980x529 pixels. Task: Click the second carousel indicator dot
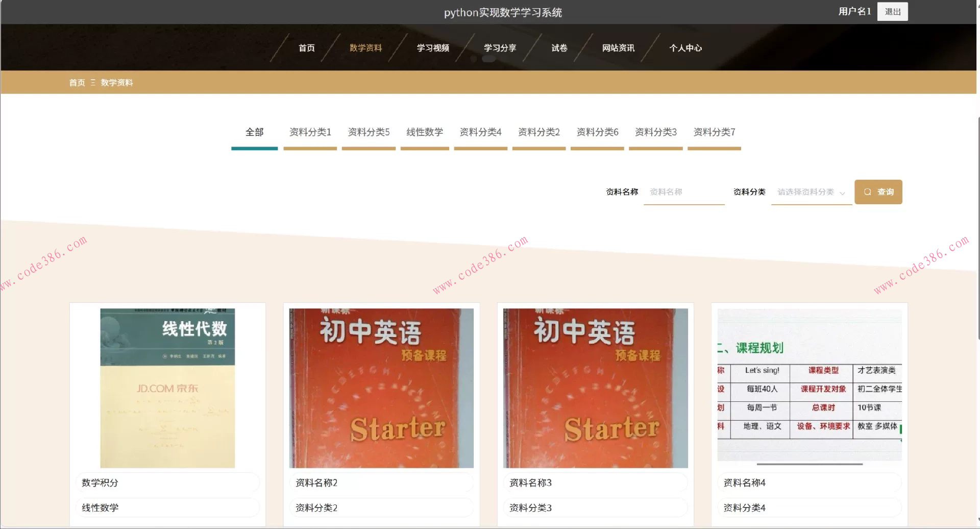(x=489, y=59)
